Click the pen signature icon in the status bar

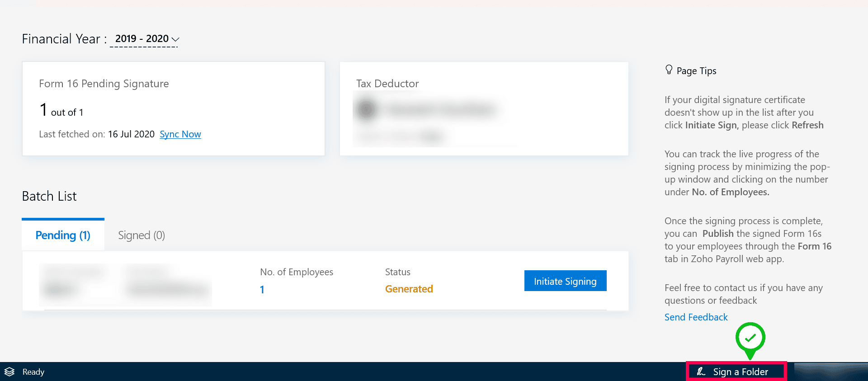[701, 372]
